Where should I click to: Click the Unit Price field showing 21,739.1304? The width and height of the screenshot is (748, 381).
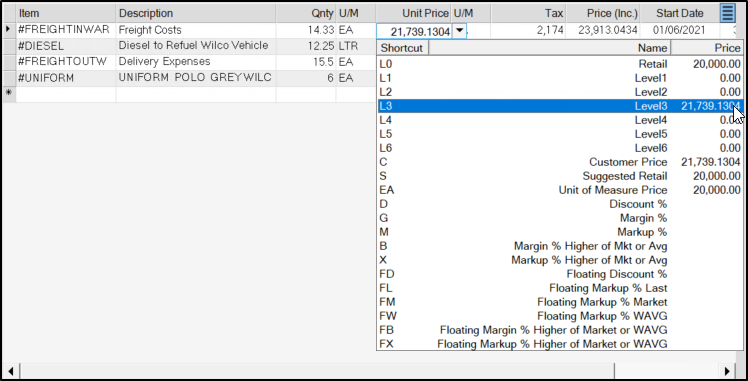(x=414, y=31)
